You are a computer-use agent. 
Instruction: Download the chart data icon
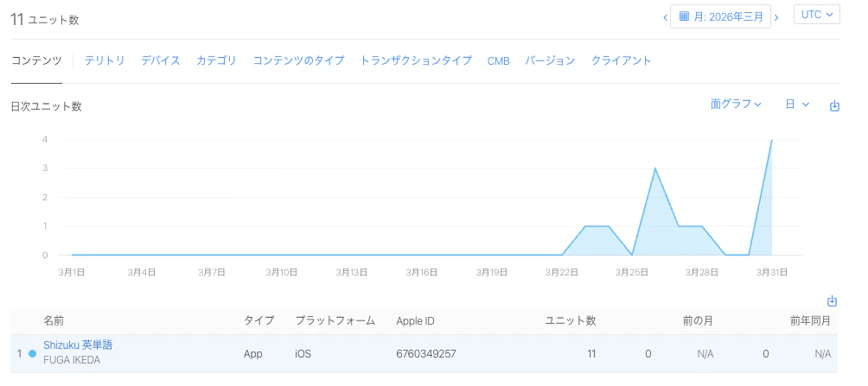(x=834, y=106)
